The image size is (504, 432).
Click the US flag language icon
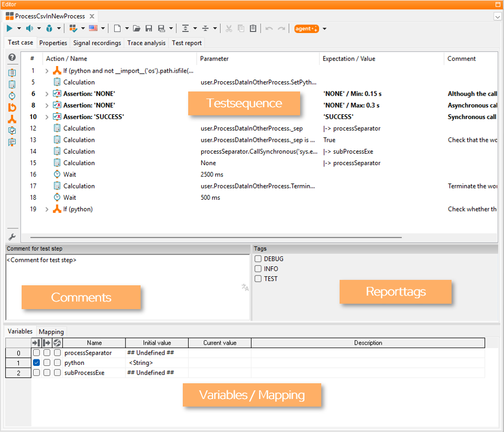tap(93, 29)
